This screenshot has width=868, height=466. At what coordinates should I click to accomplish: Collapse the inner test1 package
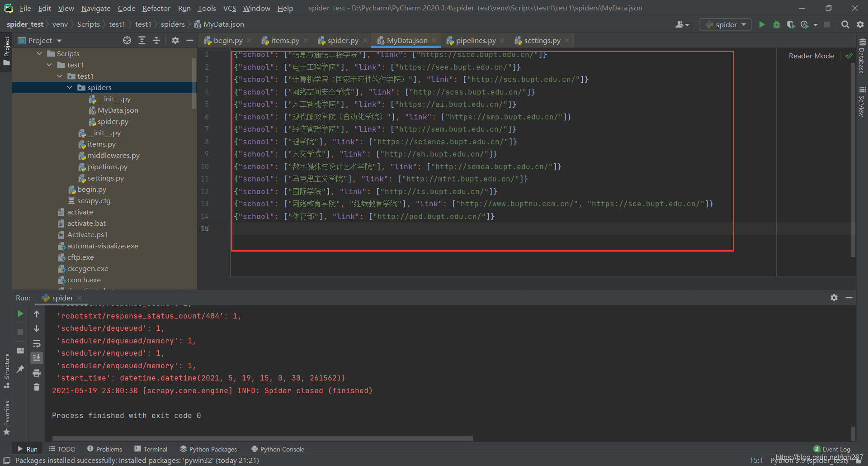click(x=60, y=76)
